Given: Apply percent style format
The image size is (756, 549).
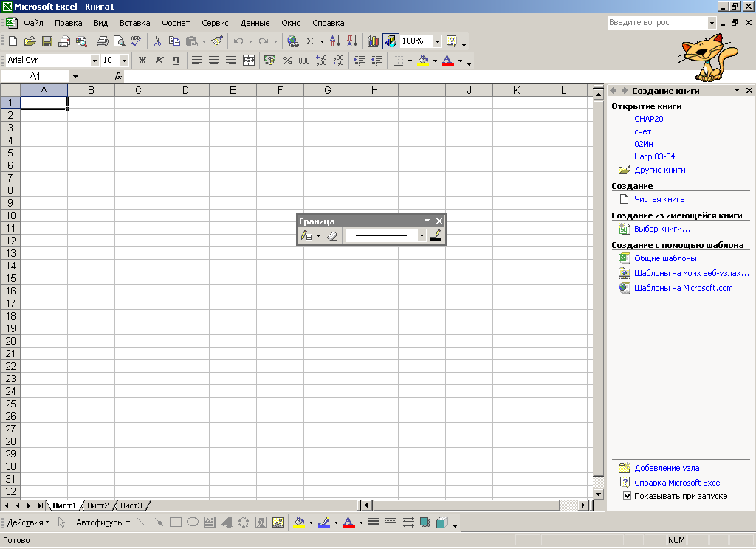Looking at the screenshot, I should coord(287,61).
